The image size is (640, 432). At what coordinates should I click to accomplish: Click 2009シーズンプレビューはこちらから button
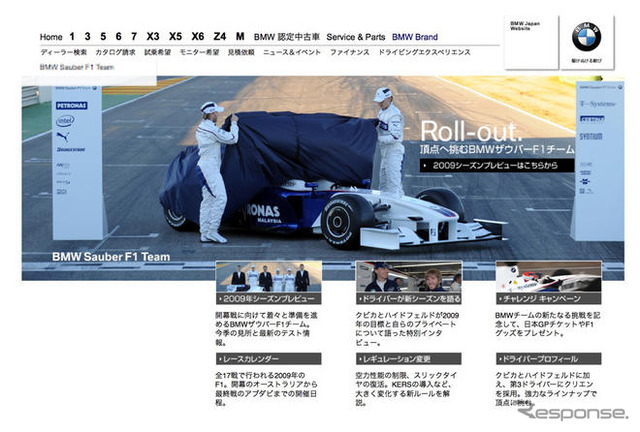pyautogui.click(x=497, y=165)
